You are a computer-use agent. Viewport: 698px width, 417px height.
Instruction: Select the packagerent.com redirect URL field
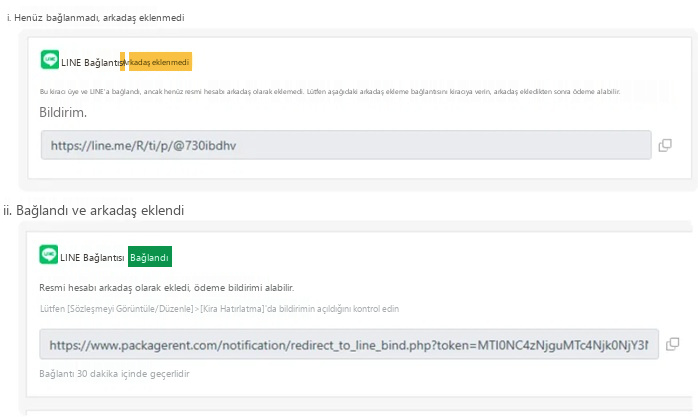(x=349, y=344)
